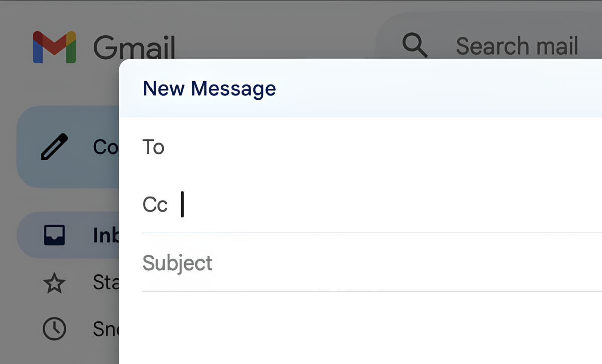This screenshot has width=602, height=364.
Task: Click the Starred star icon
Action: pyautogui.click(x=54, y=283)
